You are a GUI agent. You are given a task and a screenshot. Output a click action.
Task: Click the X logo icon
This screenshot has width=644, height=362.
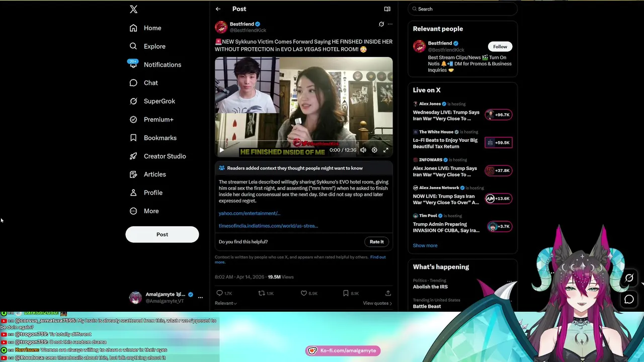(x=133, y=9)
